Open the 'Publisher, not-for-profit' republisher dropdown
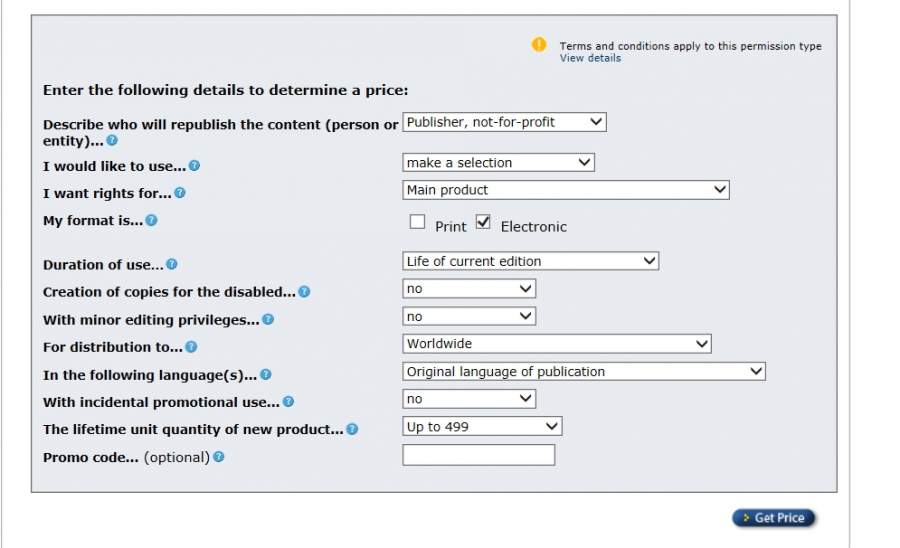900x548 pixels. tap(504, 122)
